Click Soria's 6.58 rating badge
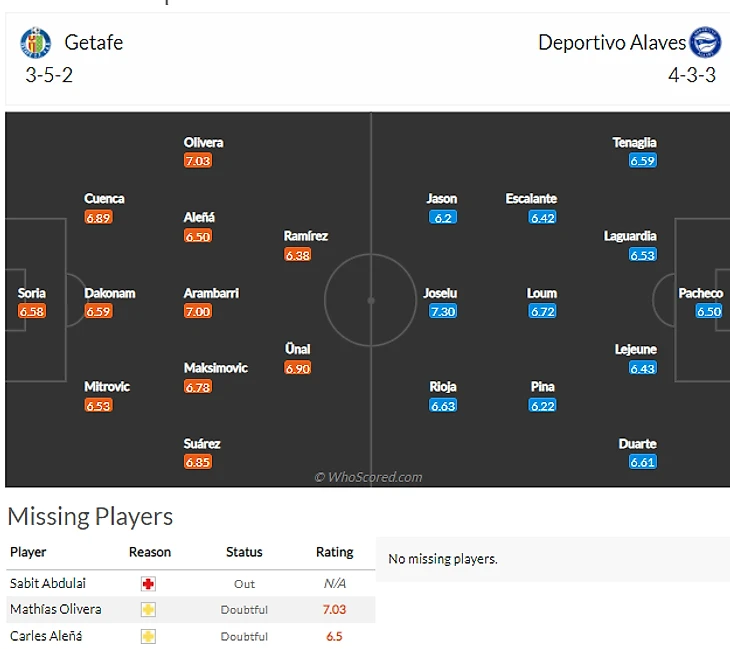 point(32,312)
